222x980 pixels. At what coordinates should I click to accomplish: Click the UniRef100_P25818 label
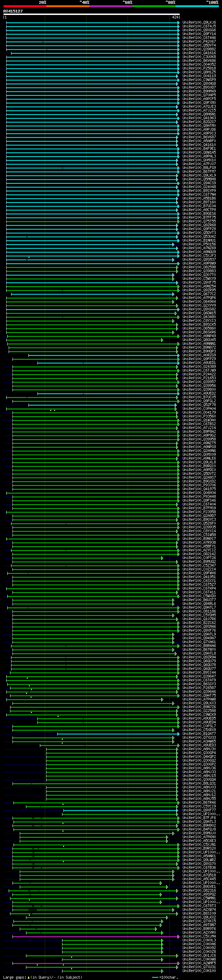(x=199, y=68)
